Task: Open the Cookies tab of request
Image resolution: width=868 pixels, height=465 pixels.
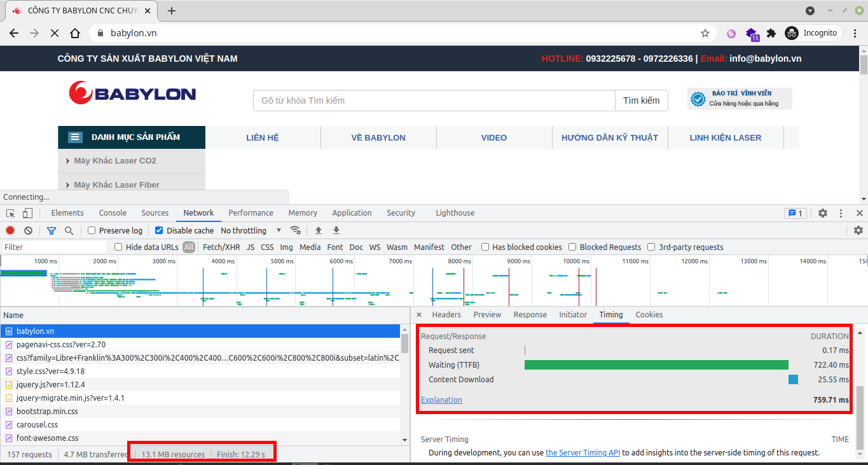Action: pos(649,315)
